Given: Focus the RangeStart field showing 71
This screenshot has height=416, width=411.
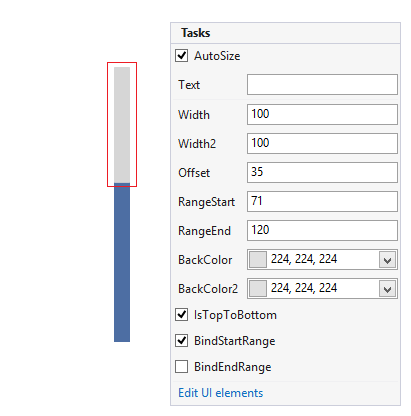Looking at the screenshot, I should (322, 201).
